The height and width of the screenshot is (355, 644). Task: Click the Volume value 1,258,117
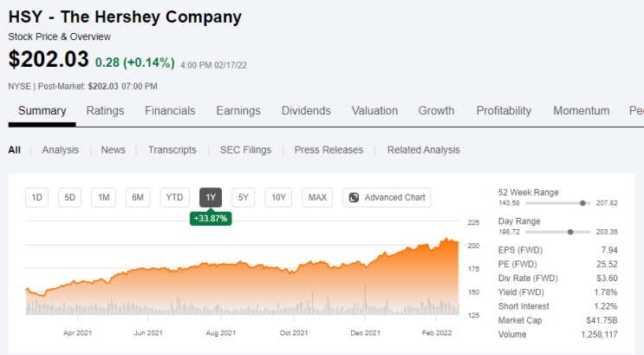(x=599, y=334)
